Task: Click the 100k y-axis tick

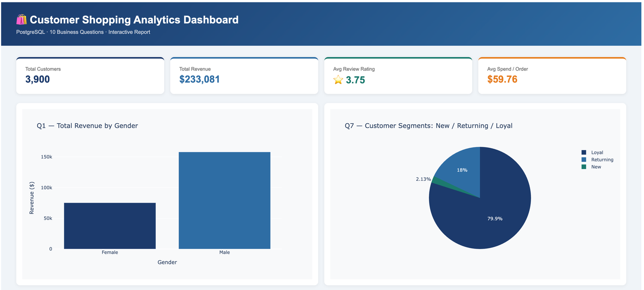Action: [46, 188]
